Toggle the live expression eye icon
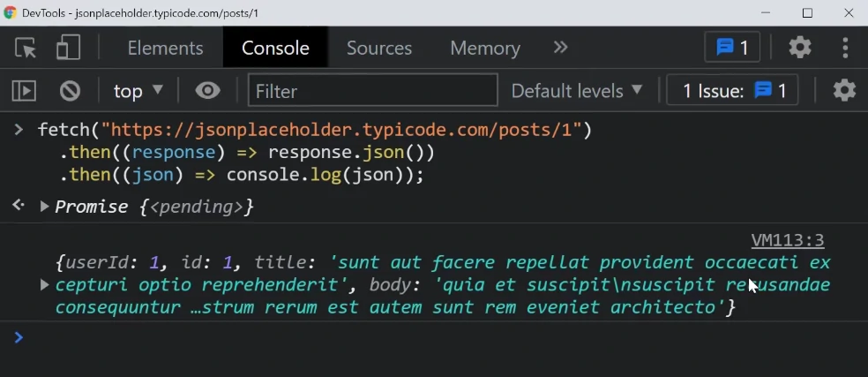This screenshot has height=377, width=868. coord(207,90)
